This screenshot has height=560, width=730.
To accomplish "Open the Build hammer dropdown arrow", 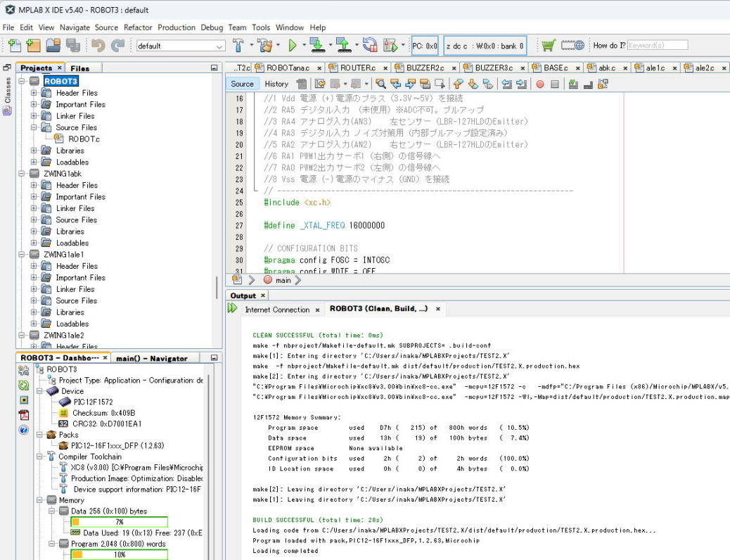I will pyautogui.click(x=251, y=45).
